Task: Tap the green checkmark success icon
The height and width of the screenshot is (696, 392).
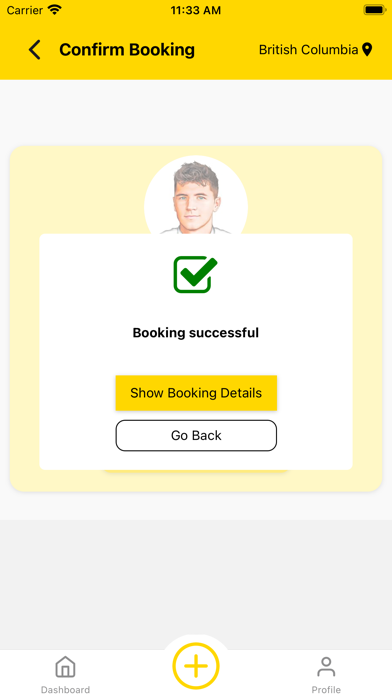Action: click(195, 274)
